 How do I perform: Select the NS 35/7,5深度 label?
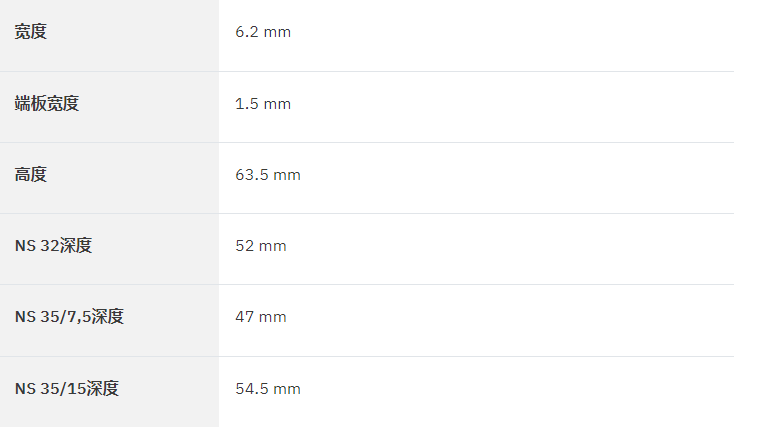[69, 317]
